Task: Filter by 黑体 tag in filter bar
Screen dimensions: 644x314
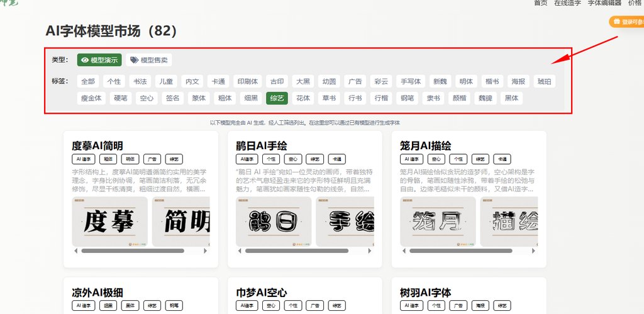Action: tap(512, 98)
